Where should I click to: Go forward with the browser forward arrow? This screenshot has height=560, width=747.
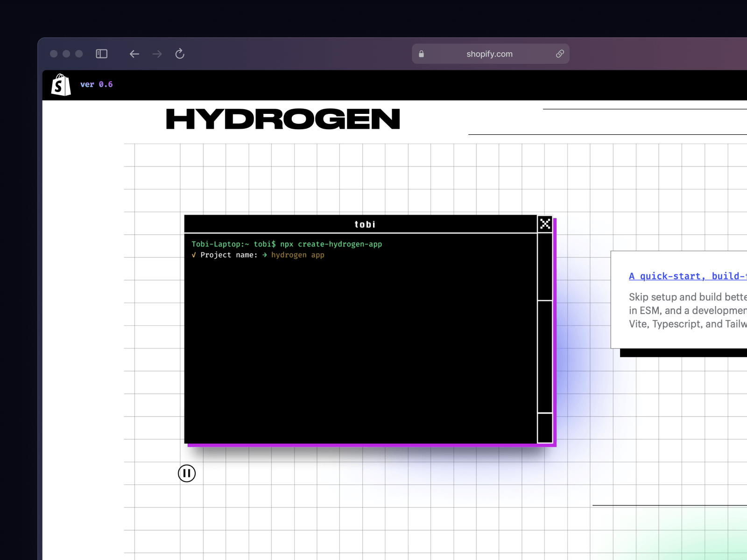point(157,54)
